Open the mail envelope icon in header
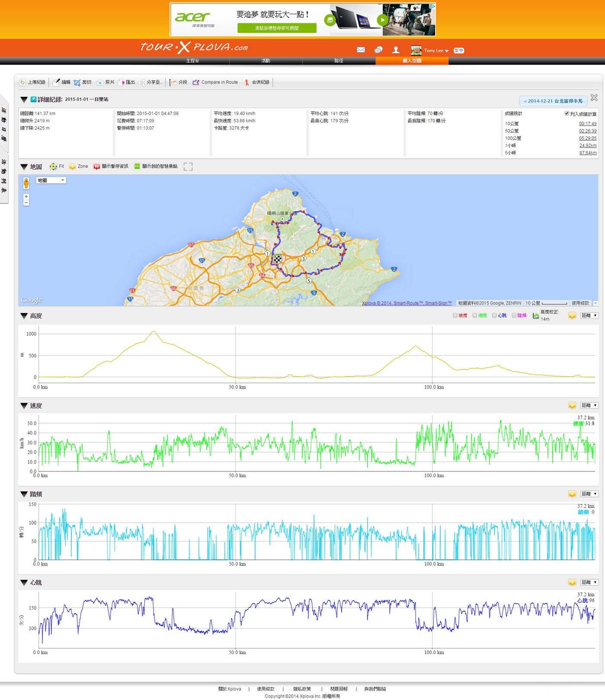Image resolution: width=605 pixels, height=700 pixels. tap(361, 50)
